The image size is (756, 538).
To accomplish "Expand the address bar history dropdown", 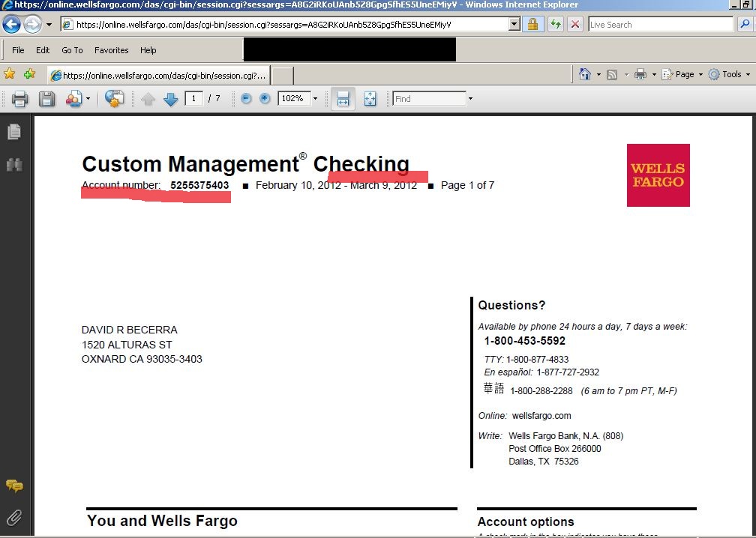I will click(x=514, y=25).
